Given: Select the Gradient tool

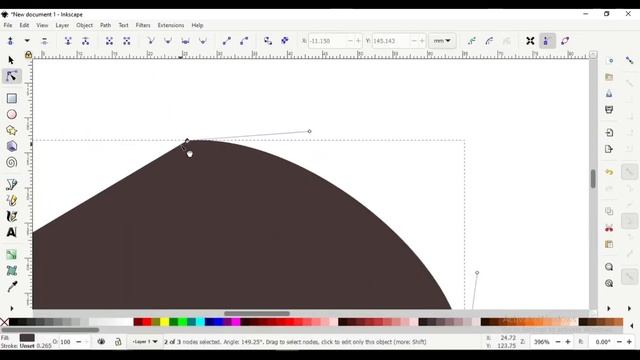Looking at the screenshot, I should click(11, 255).
